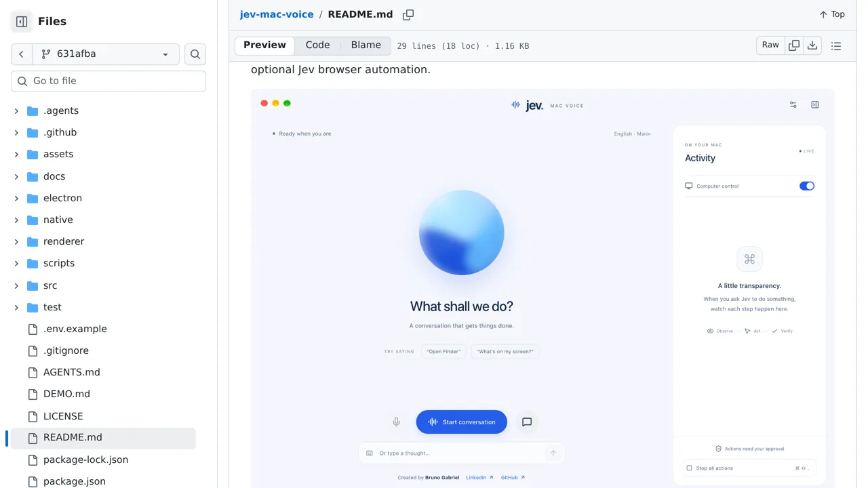Open the jev-mac-voice repository link
The height and width of the screenshot is (488, 868).
point(277,14)
